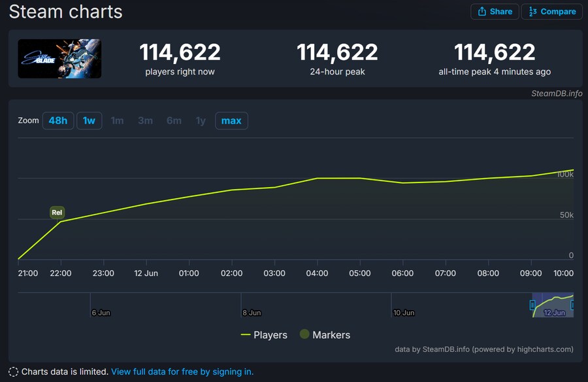This screenshot has width=588, height=382.
Task: Click the 8 Jun navigator label
Action: click(x=252, y=313)
